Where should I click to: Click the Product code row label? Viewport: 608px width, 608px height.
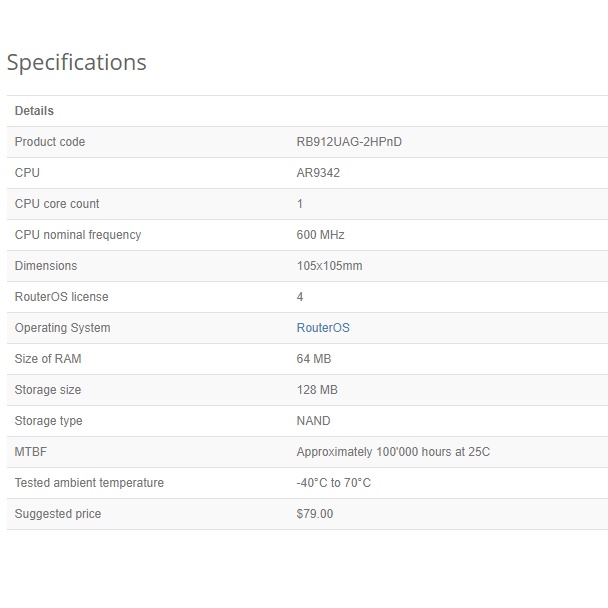point(50,142)
